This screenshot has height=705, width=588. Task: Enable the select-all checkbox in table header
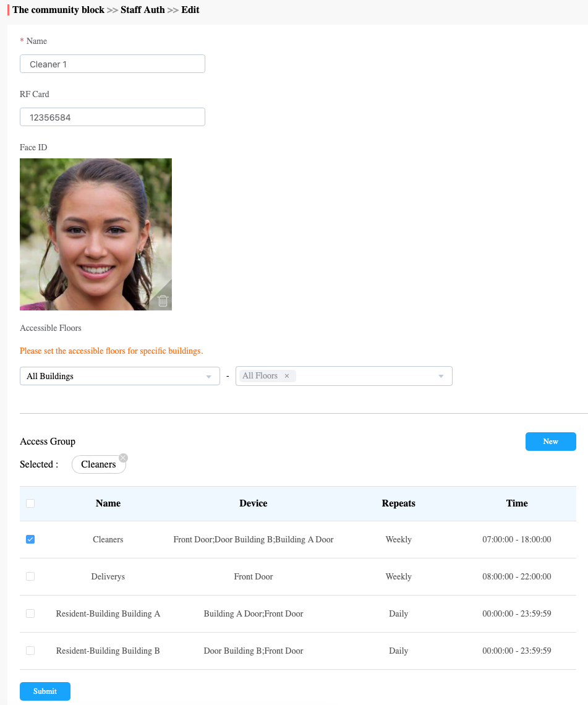(30, 503)
